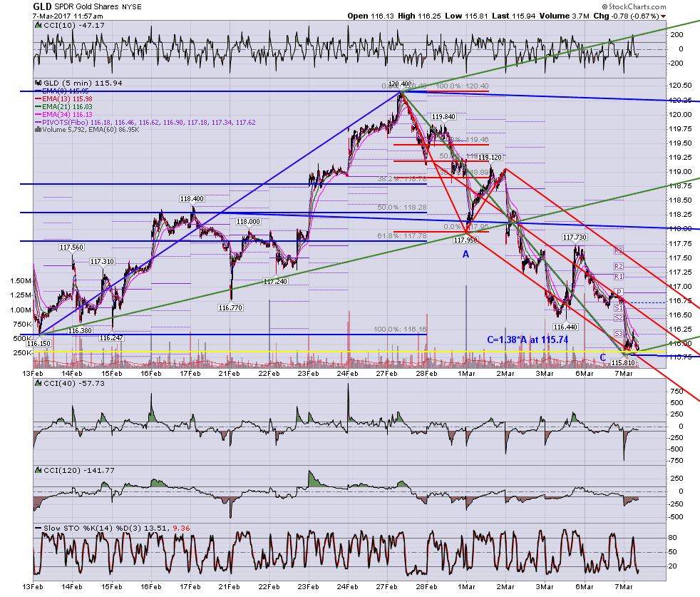The width and height of the screenshot is (700, 597).
Task: Click the 116.770 low price label
Action: coord(230,308)
